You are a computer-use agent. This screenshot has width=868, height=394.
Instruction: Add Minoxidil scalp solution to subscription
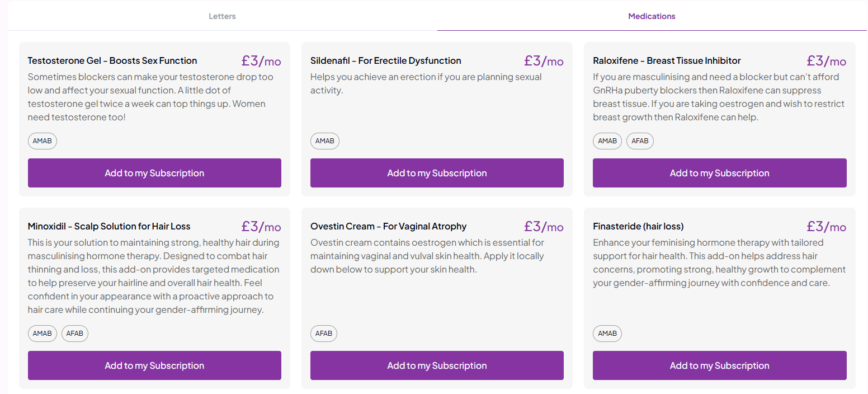tap(154, 365)
